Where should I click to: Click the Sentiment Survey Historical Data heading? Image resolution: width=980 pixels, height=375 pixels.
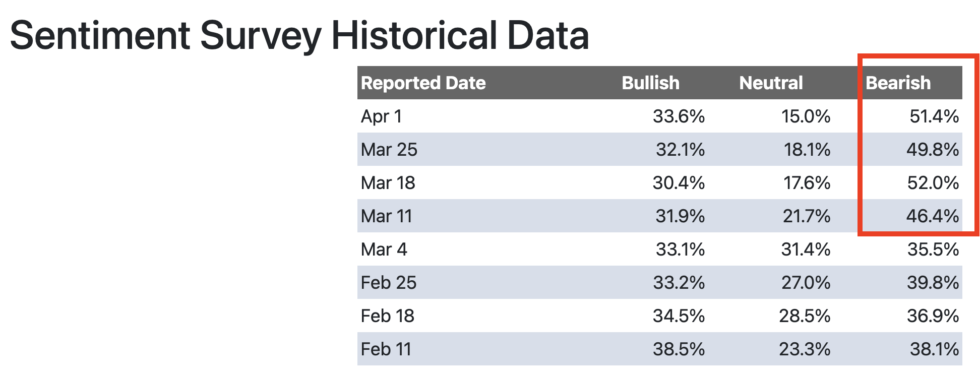[299, 35]
